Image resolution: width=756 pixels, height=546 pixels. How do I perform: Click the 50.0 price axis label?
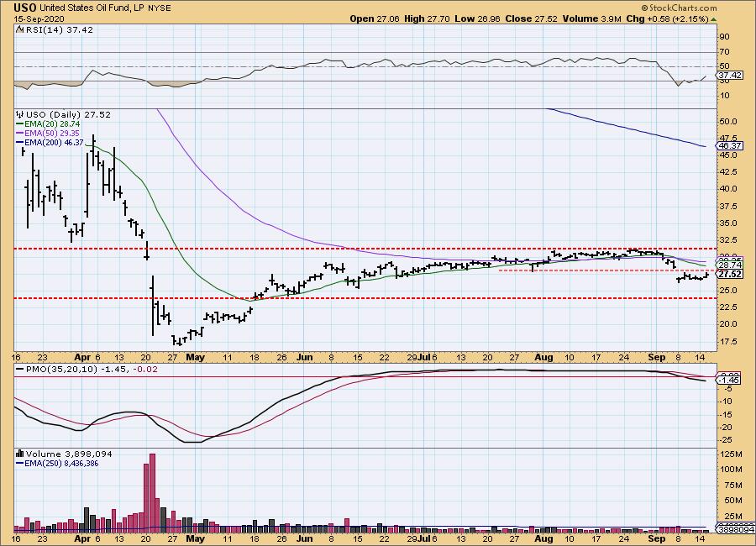coord(728,122)
